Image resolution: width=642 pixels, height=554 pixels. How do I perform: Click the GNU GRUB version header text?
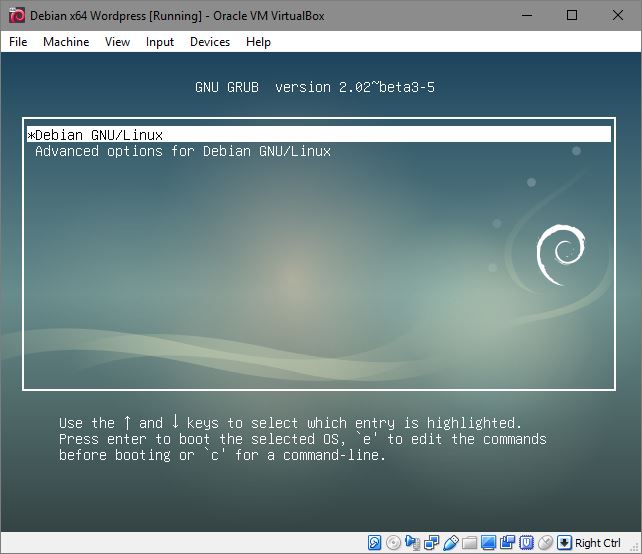[315, 87]
